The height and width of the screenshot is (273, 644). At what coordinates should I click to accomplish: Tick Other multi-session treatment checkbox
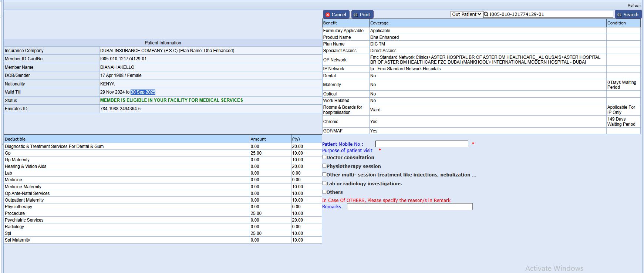(x=324, y=175)
